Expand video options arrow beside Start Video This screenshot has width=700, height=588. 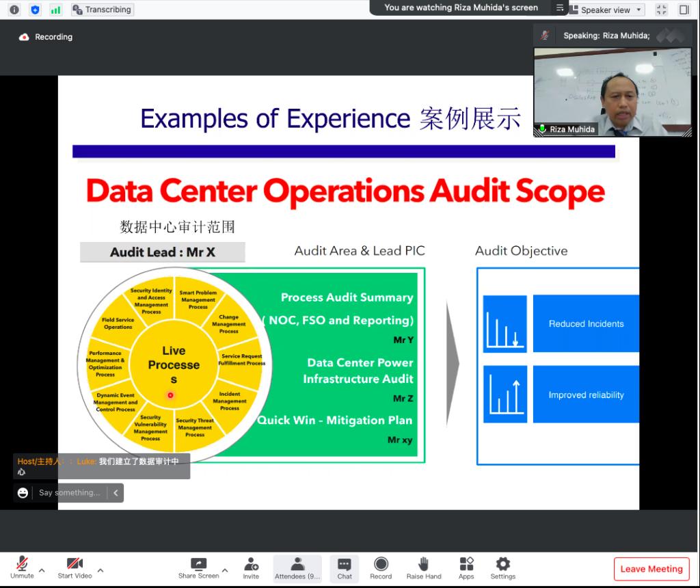(x=100, y=570)
